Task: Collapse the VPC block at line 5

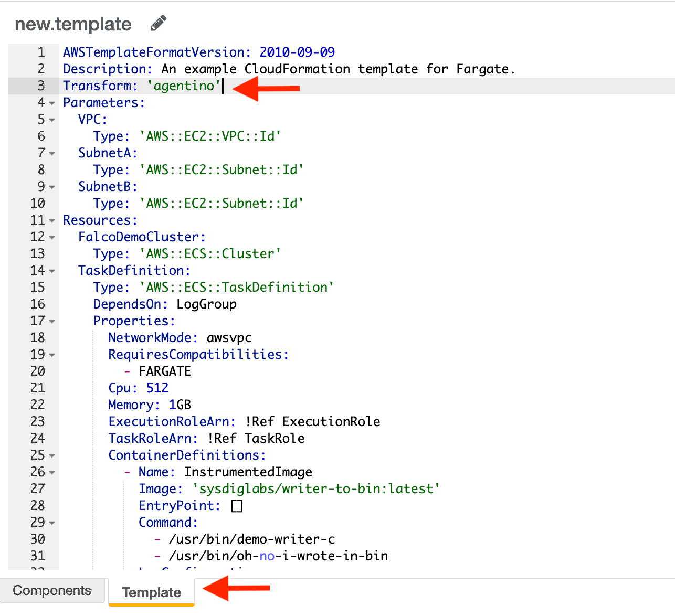Action: tap(52, 120)
